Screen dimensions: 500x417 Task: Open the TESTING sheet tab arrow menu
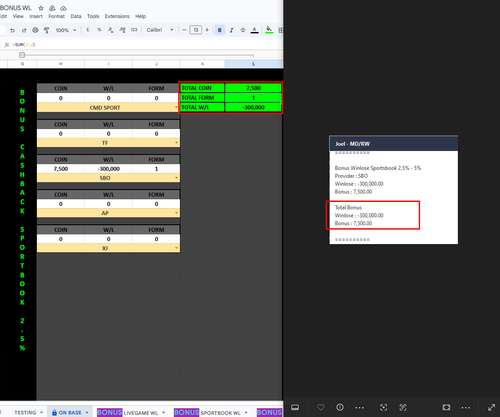[x=42, y=412]
